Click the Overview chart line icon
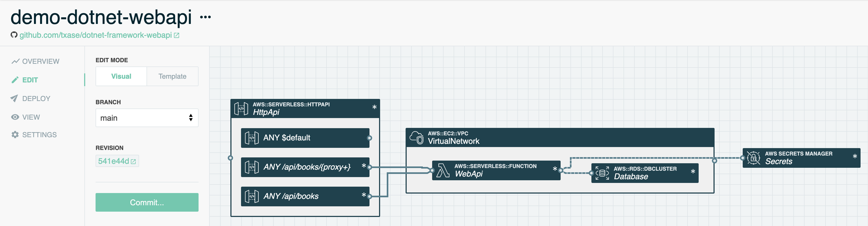Image resolution: width=868 pixels, height=226 pixels. point(15,61)
